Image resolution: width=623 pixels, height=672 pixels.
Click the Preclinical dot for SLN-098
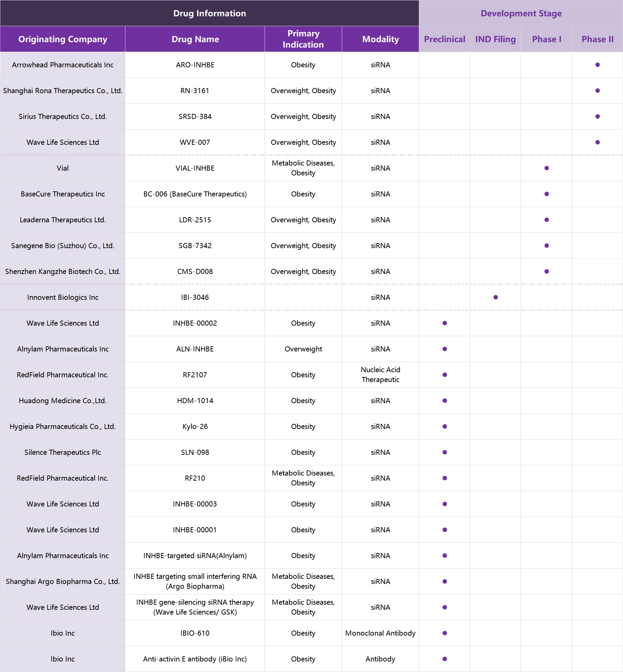click(445, 452)
